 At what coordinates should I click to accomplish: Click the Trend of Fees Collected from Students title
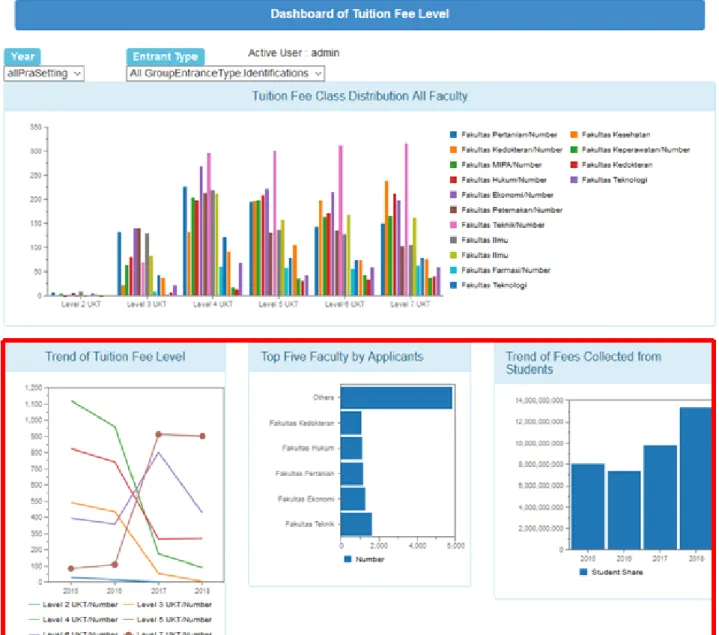point(584,363)
